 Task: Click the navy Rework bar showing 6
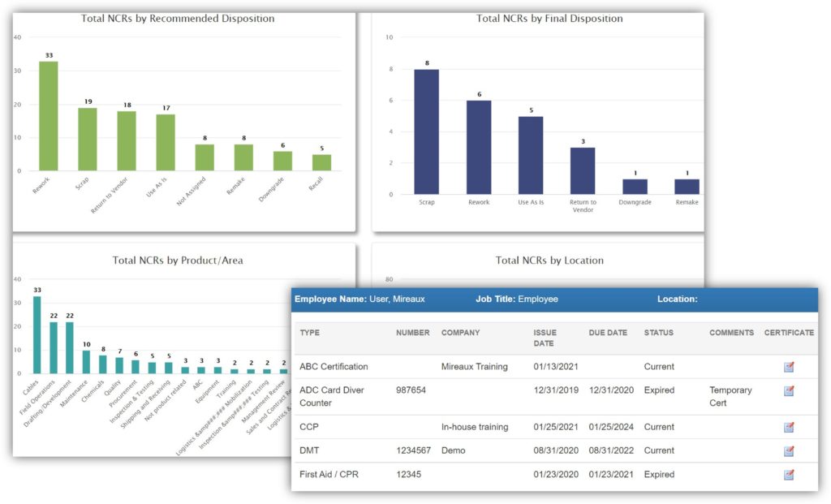[479, 147]
